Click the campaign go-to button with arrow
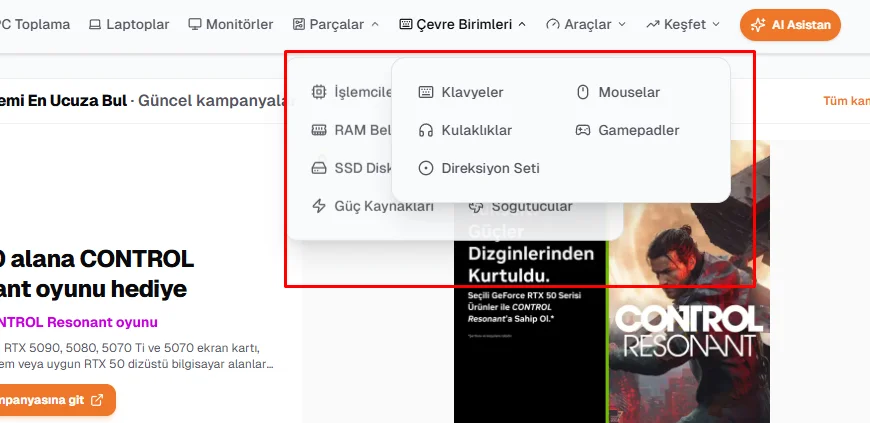 point(58,400)
